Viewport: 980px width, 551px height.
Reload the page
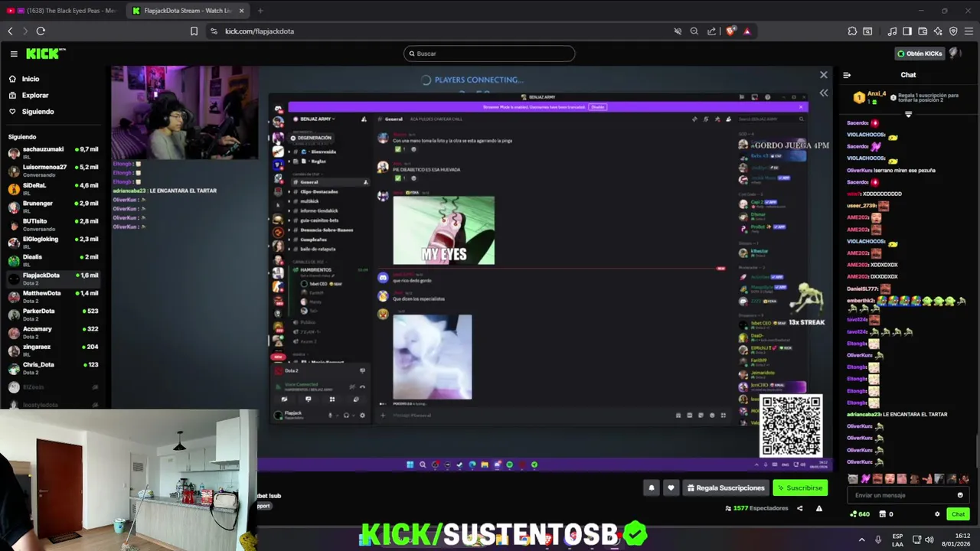[41, 31]
